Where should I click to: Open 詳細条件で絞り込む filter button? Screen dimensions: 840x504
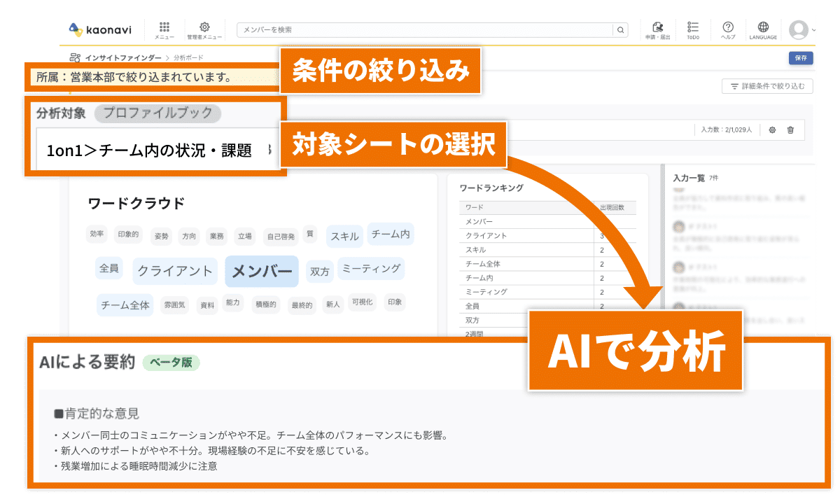(x=767, y=86)
